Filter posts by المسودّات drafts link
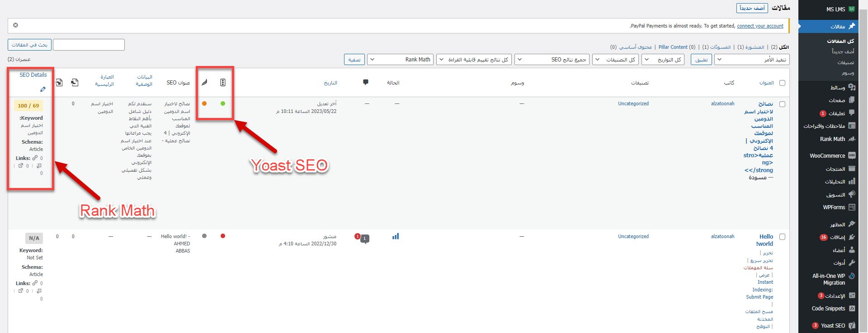Image resolution: width=868 pixels, height=333 pixels. pyautogui.click(x=720, y=47)
